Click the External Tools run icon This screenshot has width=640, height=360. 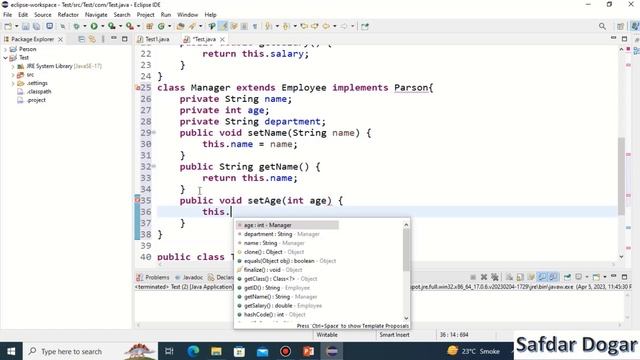coord(129,26)
